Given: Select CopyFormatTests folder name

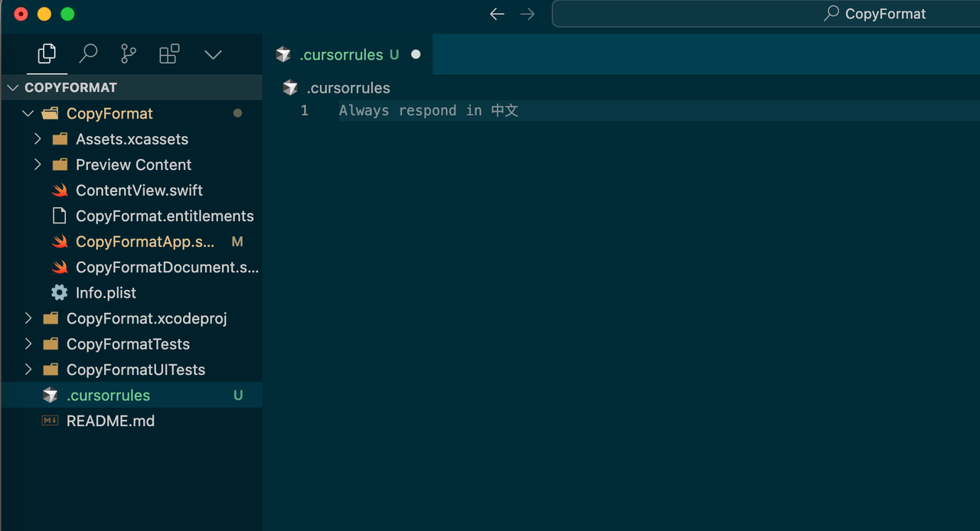Looking at the screenshot, I should pos(128,344).
